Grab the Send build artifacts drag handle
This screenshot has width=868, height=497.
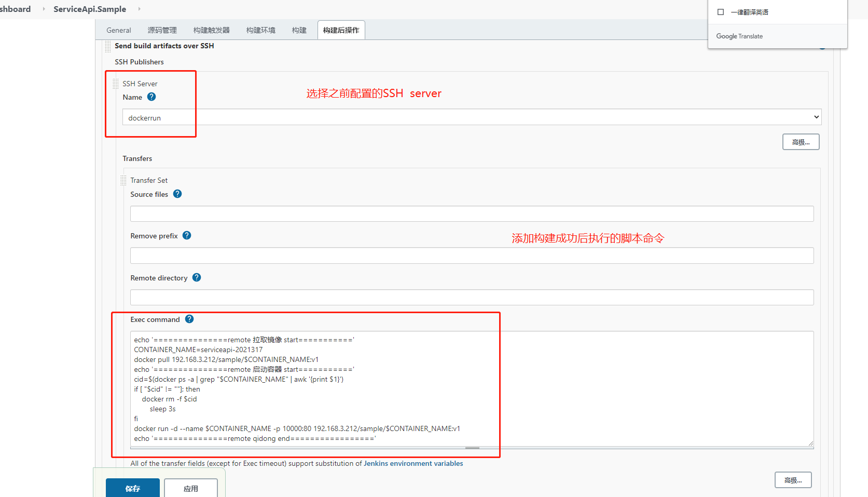[108, 46]
